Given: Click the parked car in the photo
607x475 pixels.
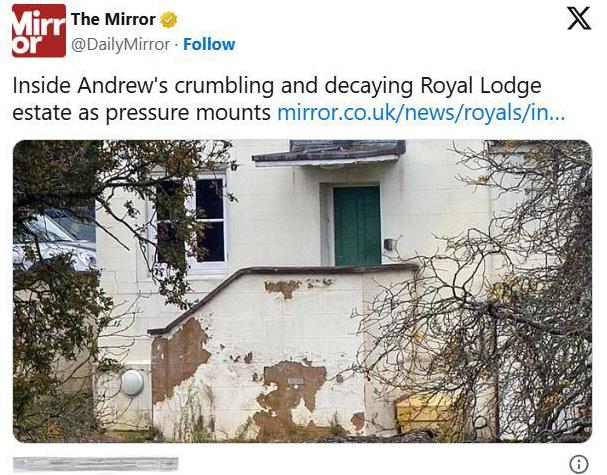Looking at the screenshot, I should [x=54, y=238].
